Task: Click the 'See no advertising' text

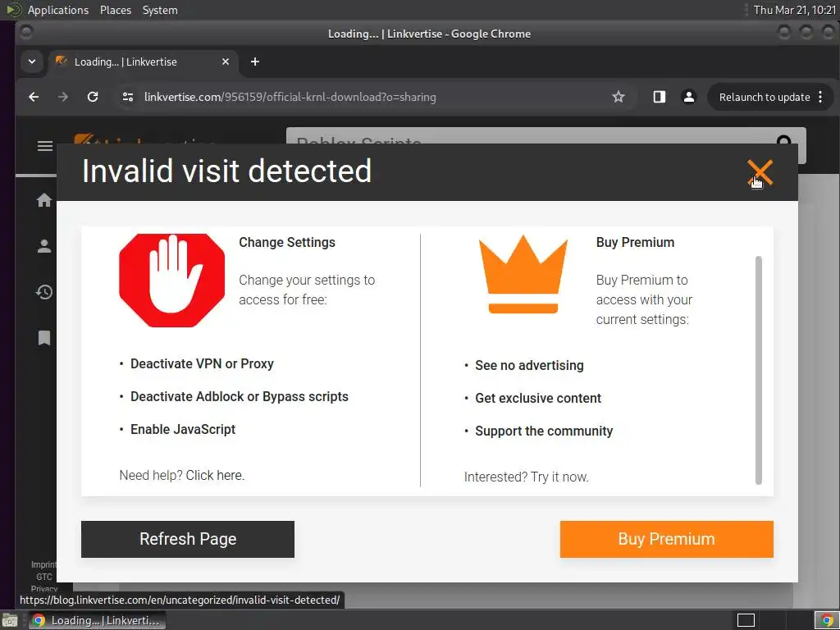Action: tap(529, 365)
